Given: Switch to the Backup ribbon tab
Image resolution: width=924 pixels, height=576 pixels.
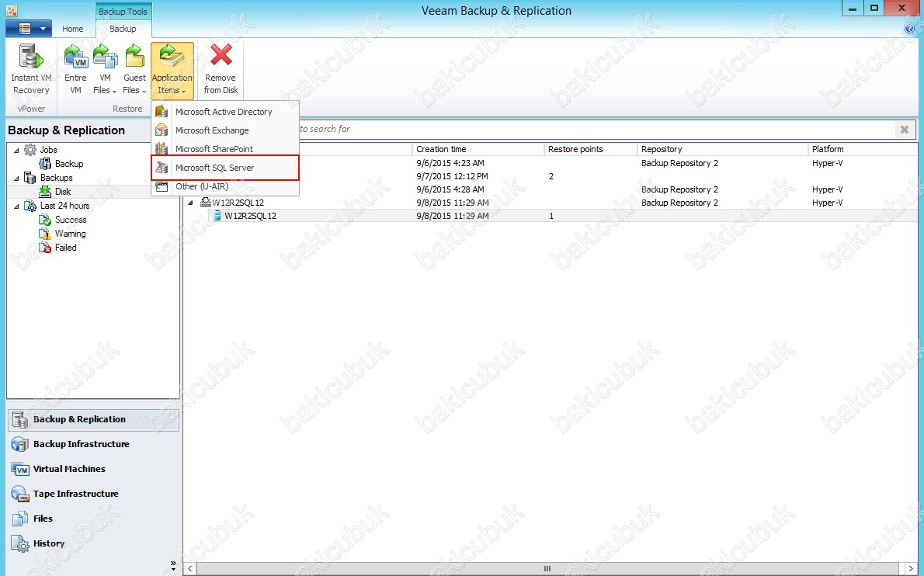Looking at the screenshot, I should click(123, 29).
